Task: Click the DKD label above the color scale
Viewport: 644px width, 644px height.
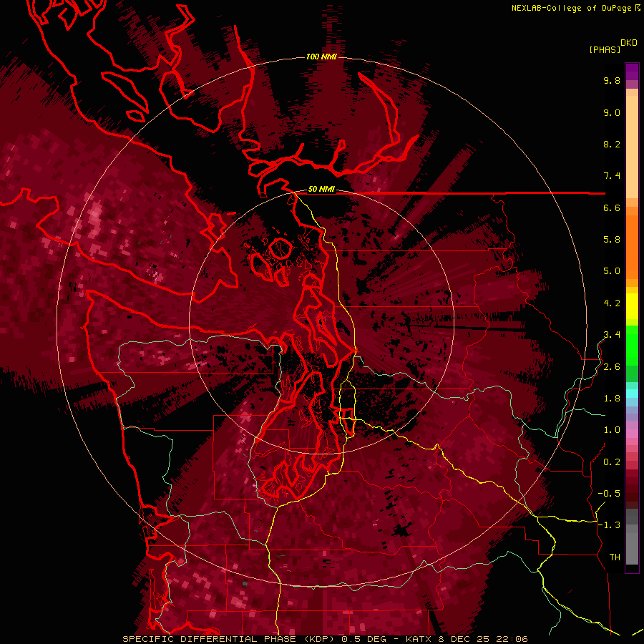Action: (629, 43)
